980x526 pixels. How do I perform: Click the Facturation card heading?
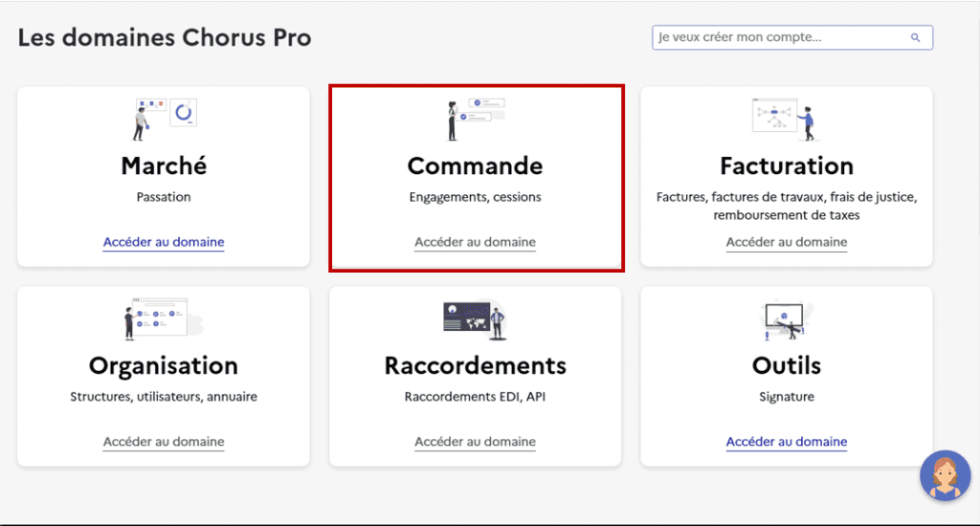point(787,166)
